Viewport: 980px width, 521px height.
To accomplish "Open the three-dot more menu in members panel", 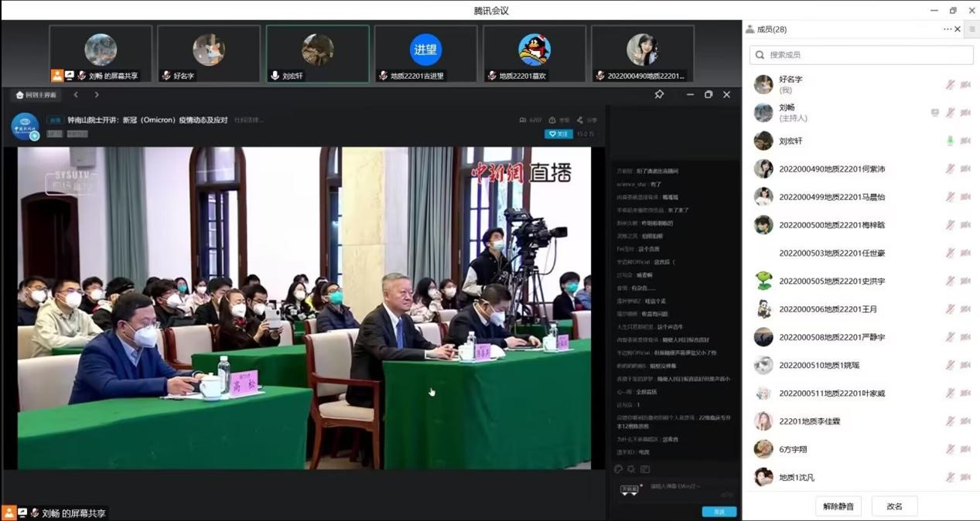I will [x=947, y=29].
